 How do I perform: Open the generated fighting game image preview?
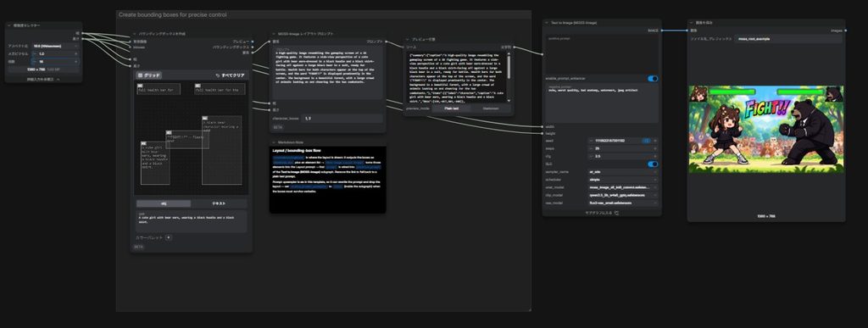[x=766, y=129]
